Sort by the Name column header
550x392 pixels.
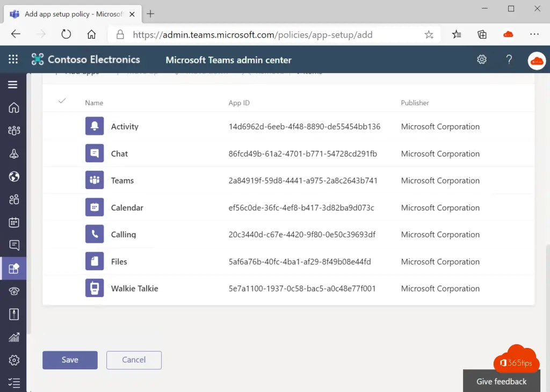[94, 103]
